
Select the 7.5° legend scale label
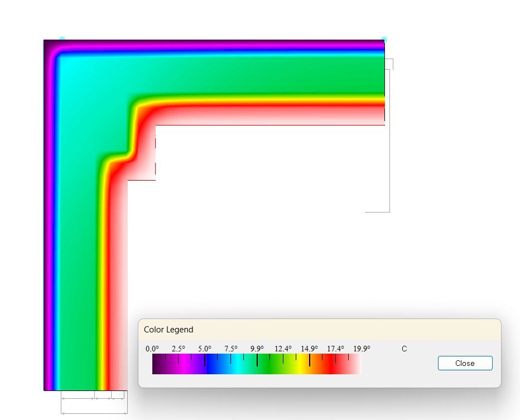(x=231, y=349)
